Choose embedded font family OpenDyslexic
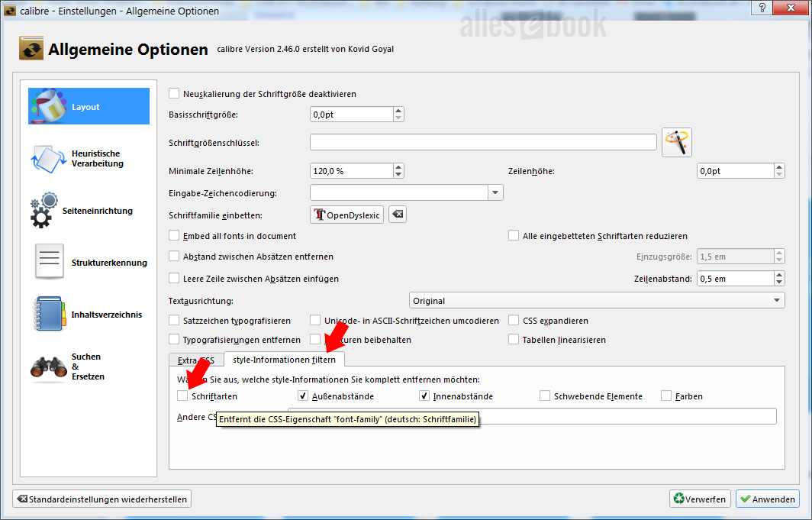 pos(347,215)
